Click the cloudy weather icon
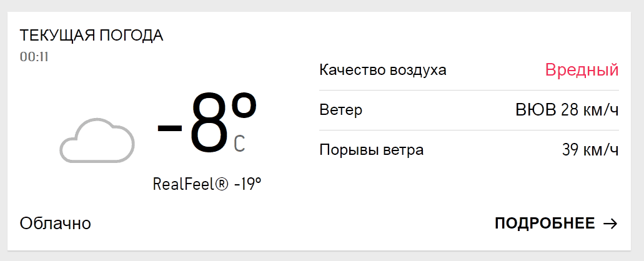644x261 pixels. [97, 140]
